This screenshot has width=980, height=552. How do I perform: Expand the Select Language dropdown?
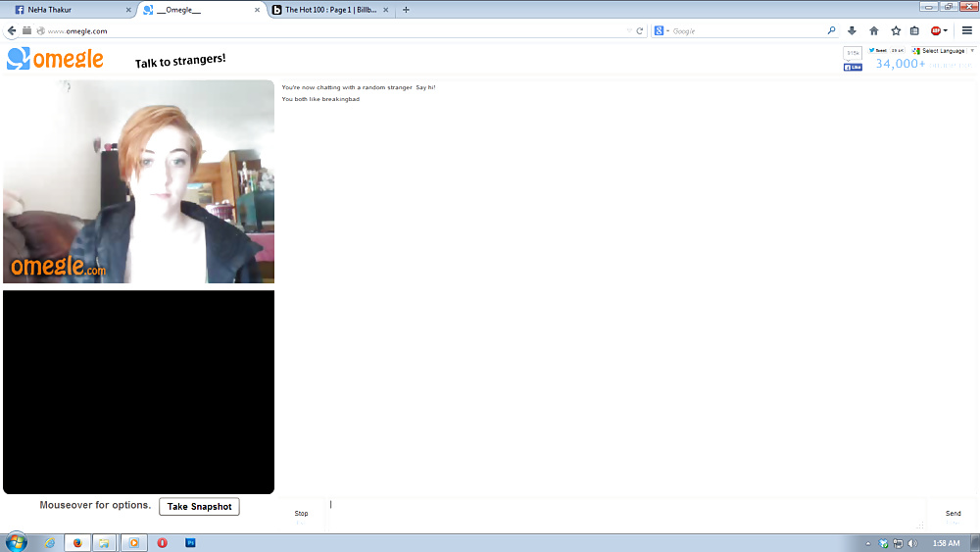943,51
